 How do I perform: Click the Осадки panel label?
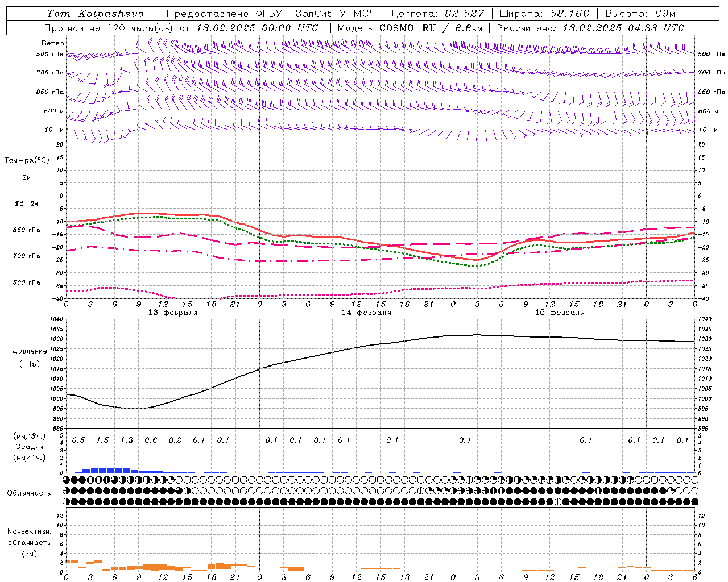coord(29,447)
